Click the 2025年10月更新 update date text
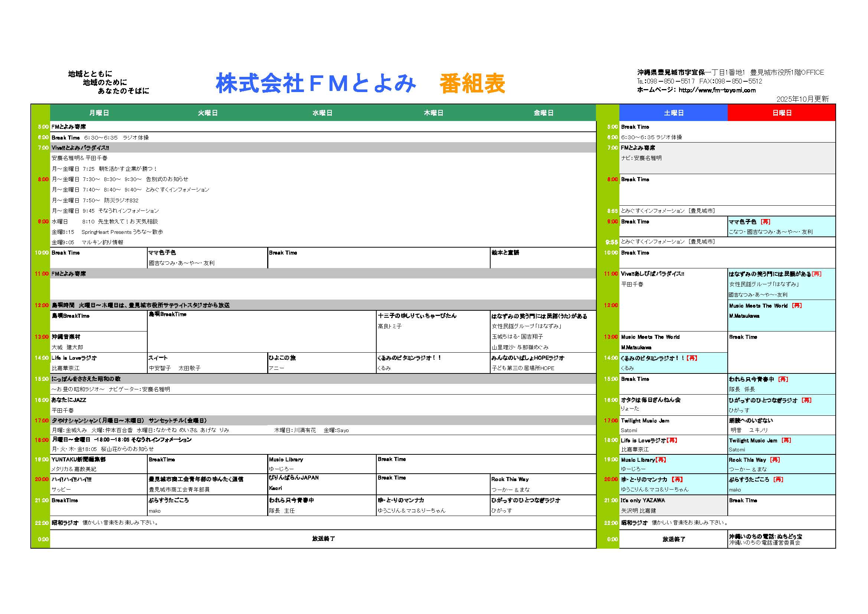The height and width of the screenshot is (614, 868). tap(803, 99)
